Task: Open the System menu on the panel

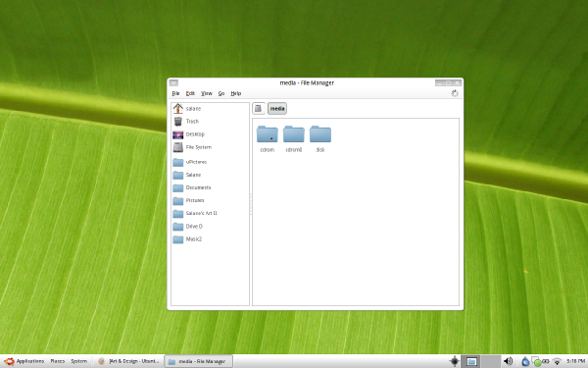Action: point(78,361)
